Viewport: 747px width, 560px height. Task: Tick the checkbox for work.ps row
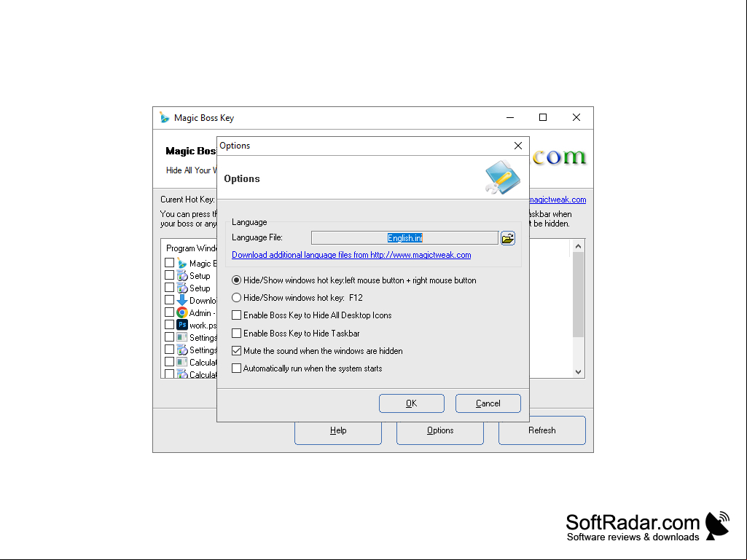click(169, 325)
